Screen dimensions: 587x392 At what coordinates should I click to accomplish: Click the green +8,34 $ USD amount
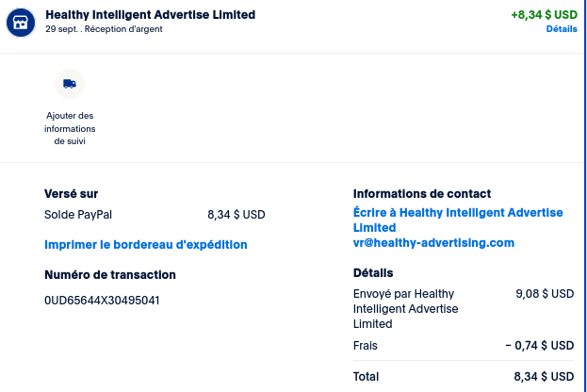(544, 15)
